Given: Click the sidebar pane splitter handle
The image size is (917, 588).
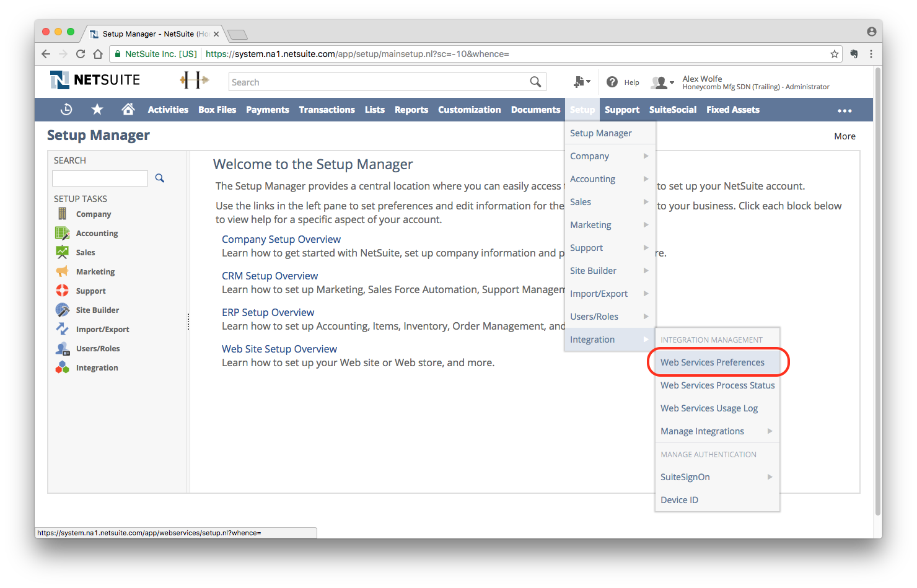Looking at the screenshot, I should [x=188, y=322].
